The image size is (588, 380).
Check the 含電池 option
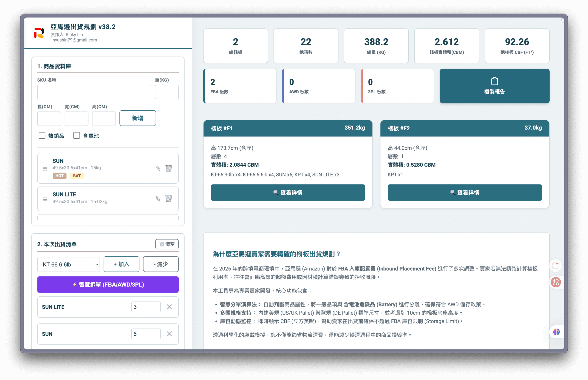tap(76, 135)
